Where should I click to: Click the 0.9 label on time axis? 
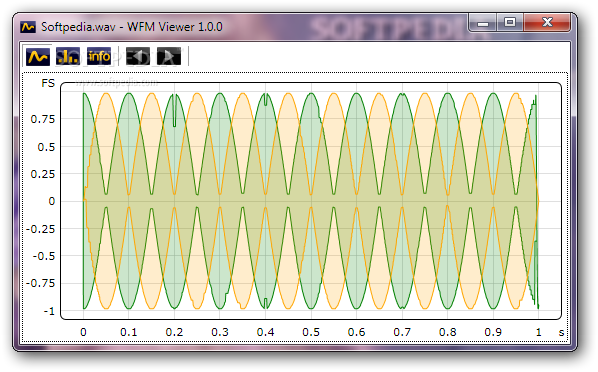pos(493,332)
